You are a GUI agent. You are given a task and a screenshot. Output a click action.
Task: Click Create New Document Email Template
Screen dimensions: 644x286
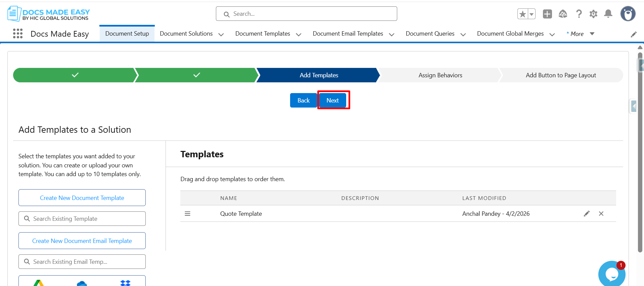pos(82,241)
